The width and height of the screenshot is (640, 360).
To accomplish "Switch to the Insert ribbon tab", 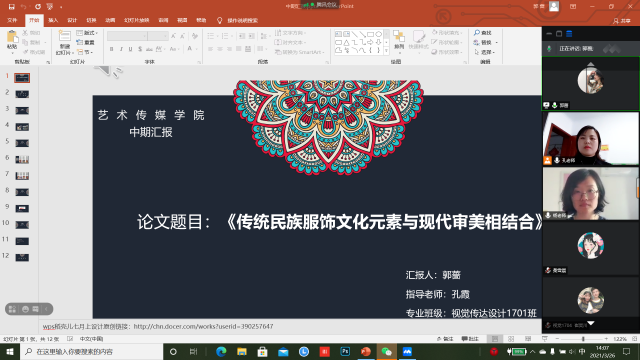I will point(53,20).
